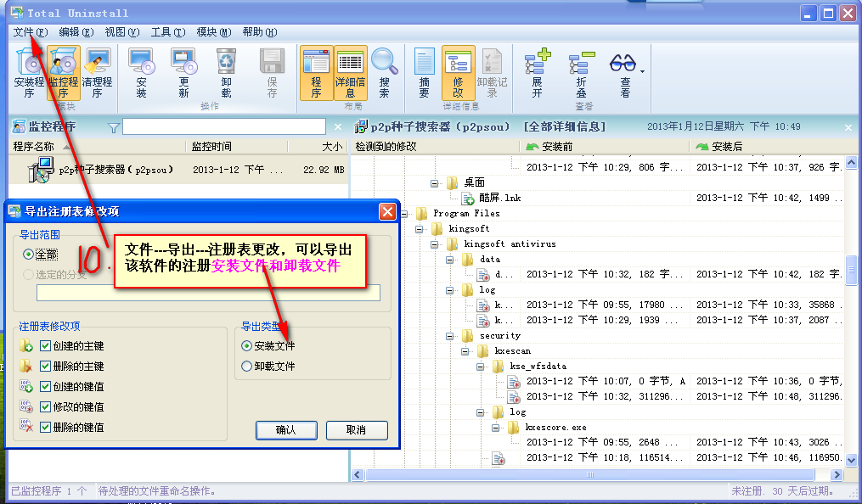Click the program filter text field
The width and height of the screenshot is (862, 504).
point(224,126)
